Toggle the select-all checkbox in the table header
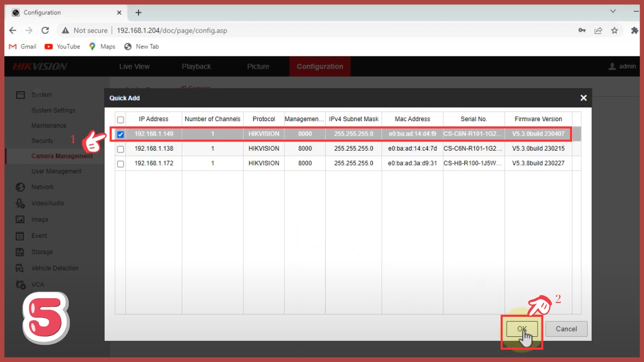644x362 pixels. (x=120, y=120)
